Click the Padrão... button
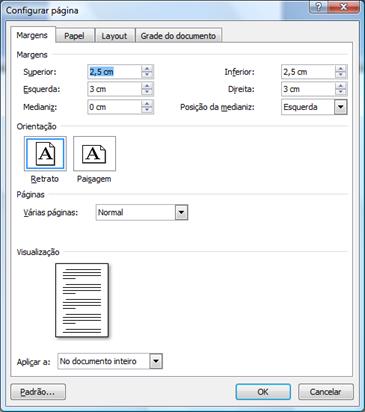The width and height of the screenshot is (365, 412). (x=38, y=392)
